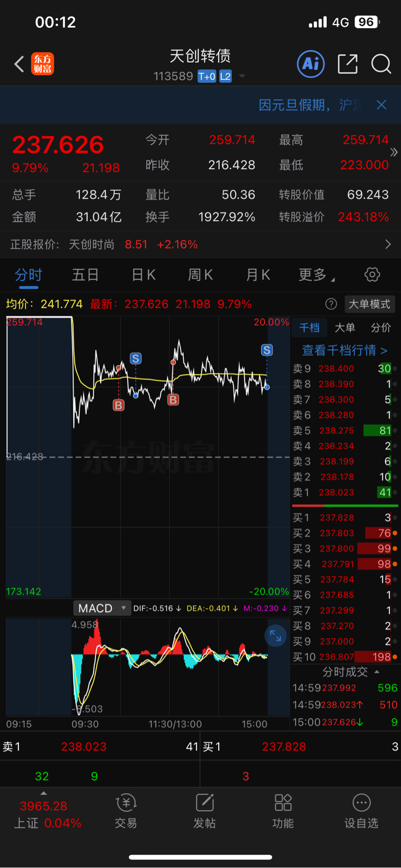
Task: Expand the 分时成交 list arrow
Action: tap(377, 672)
